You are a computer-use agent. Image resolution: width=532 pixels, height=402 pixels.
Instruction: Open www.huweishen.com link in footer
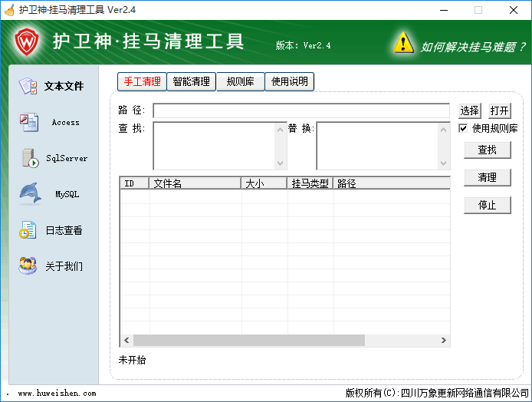[x=57, y=393]
